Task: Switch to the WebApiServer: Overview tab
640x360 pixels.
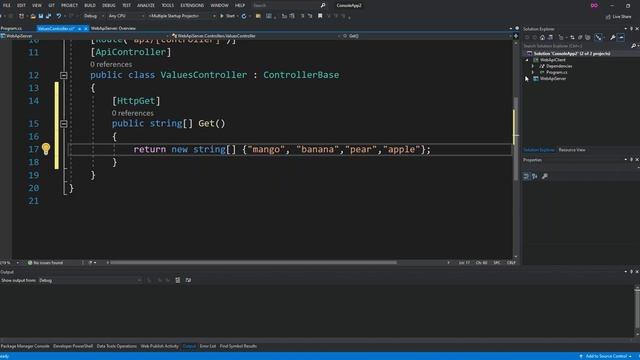Action: (x=113, y=28)
